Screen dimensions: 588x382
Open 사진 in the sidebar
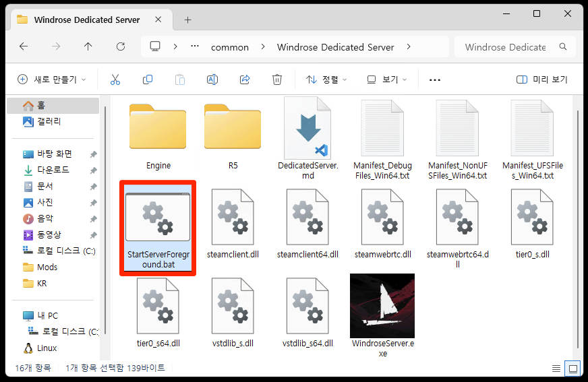(x=53, y=203)
